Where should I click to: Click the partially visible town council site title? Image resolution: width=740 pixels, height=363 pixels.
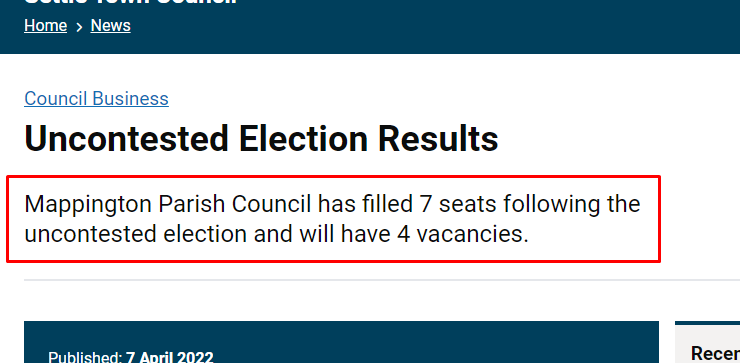(130, 2)
